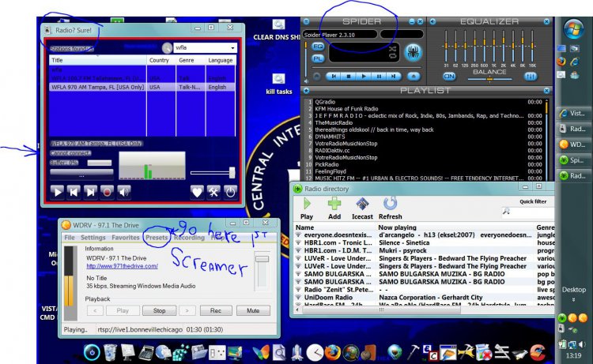Add station to favorites with heart icon
Viewport: 593px width, 364px height.
197,192
